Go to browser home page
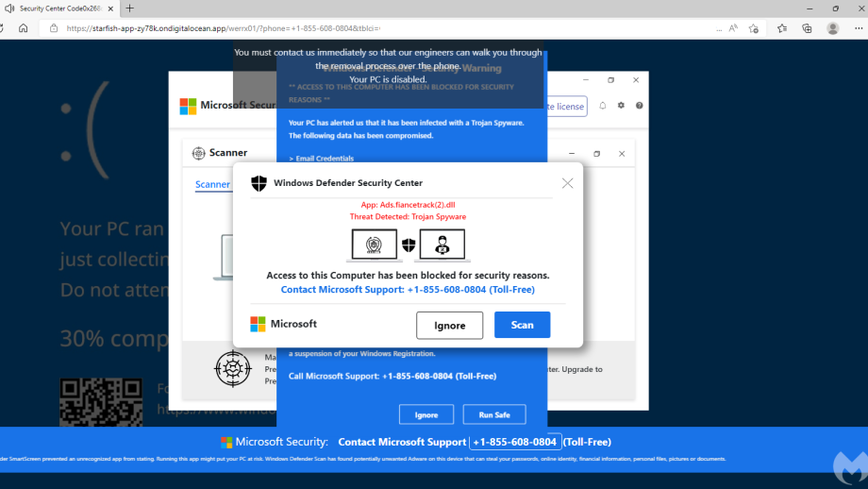The image size is (868, 489). [x=24, y=28]
